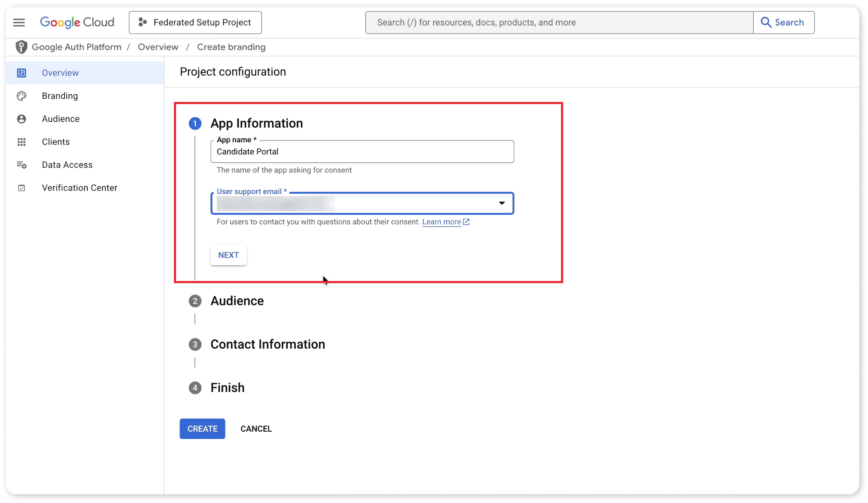
Task: Expand the Contact Information step section
Action: 267,344
